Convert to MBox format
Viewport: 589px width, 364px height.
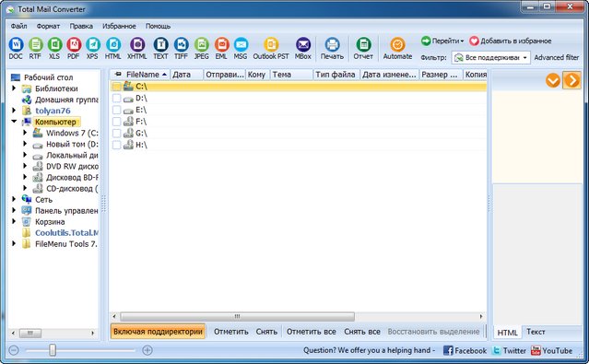(x=303, y=49)
